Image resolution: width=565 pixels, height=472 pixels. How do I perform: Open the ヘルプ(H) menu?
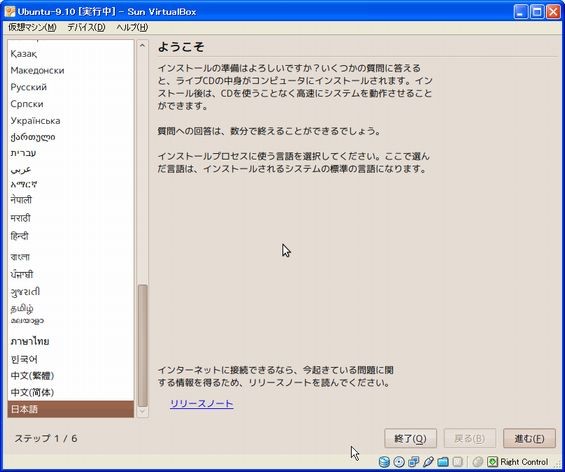click(132, 27)
